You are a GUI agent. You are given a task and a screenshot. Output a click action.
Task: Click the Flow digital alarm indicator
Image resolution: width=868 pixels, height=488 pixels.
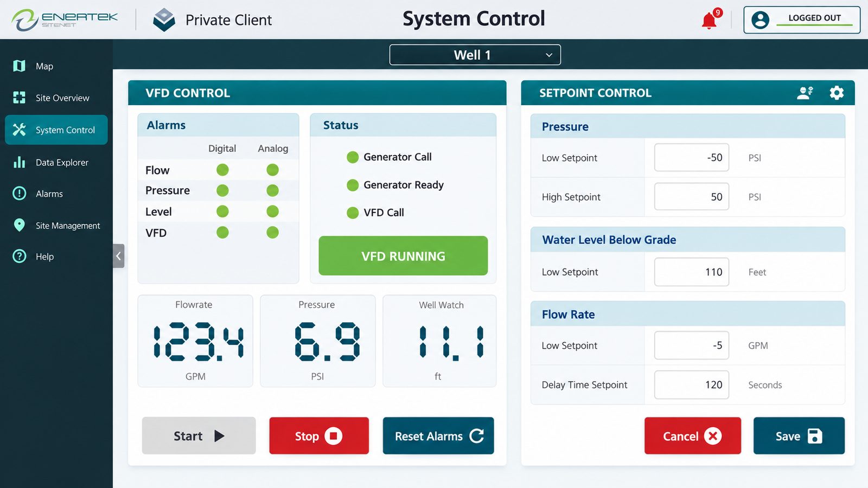point(222,170)
